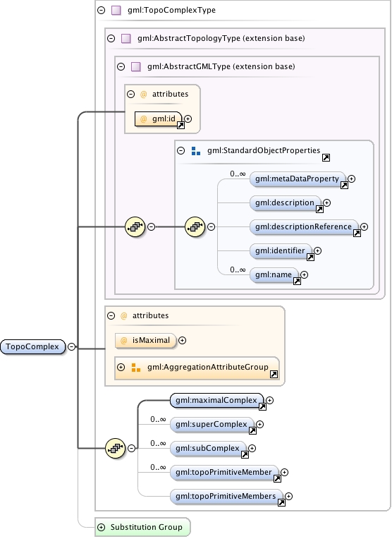Expand the gml:id attribute
The height and width of the screenshot is (539, 392).
(188, 119)
